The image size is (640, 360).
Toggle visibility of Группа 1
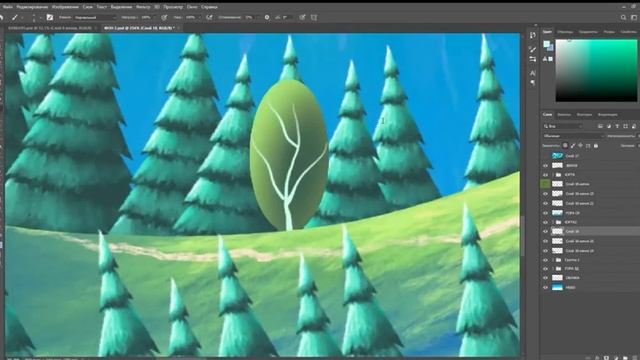(545, 260)
